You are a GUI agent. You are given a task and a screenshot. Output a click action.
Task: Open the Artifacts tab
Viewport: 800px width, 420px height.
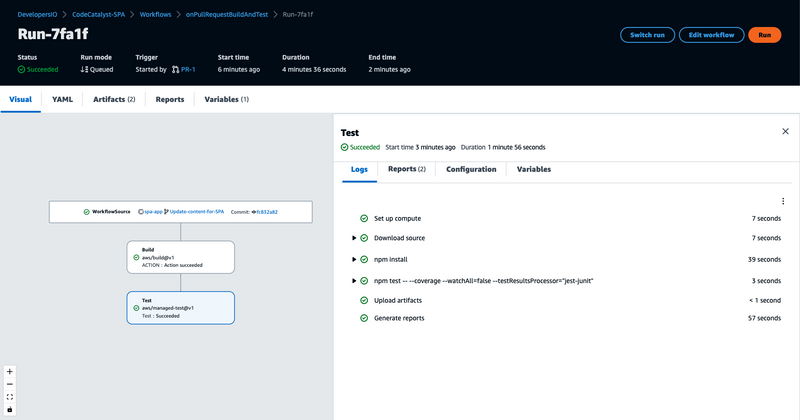click(x=114, y=100)
